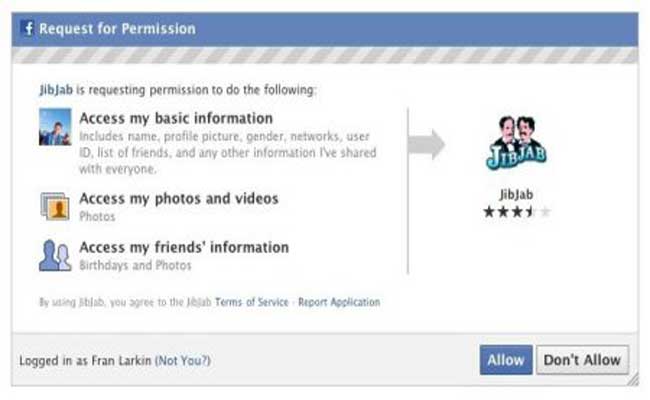650x400 pixels.
Task: Click the profile picture thumbnail beside basic information
Action: (x=55, y=127)
